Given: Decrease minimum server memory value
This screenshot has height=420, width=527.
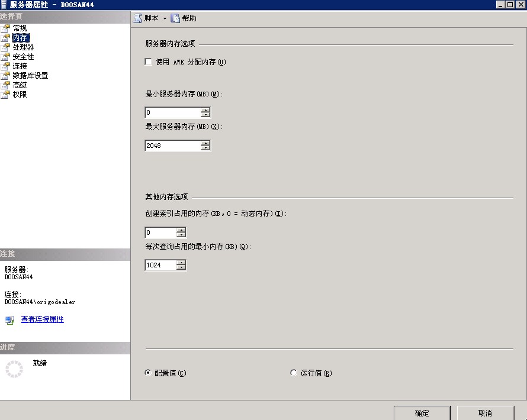Looking at the screenshot, I should 205,115.
